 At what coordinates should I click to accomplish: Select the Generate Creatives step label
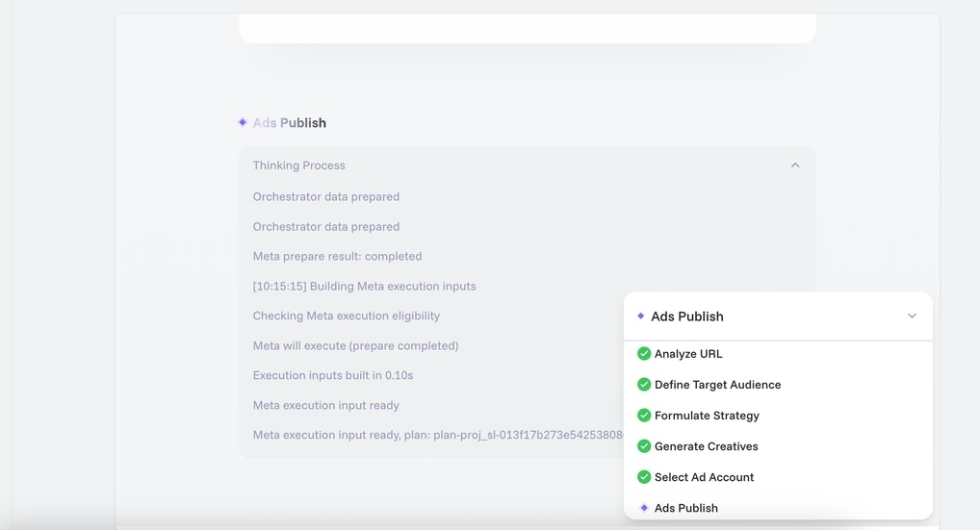coord(707,446)
